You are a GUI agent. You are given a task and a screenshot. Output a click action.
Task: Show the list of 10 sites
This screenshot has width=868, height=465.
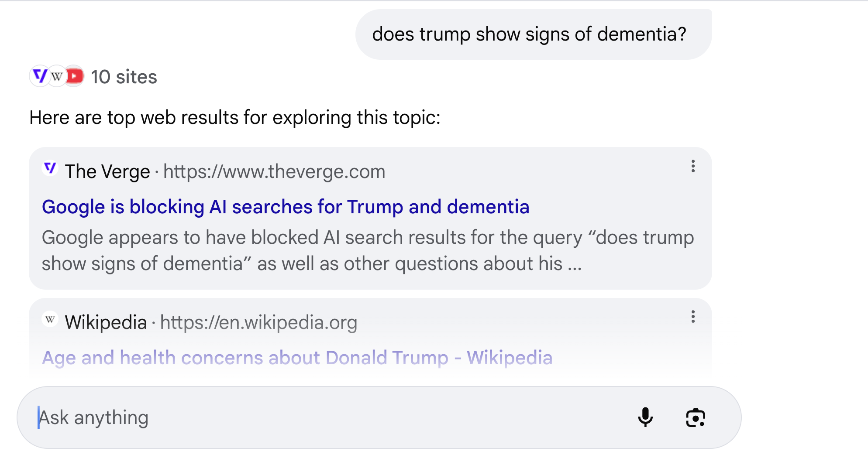pyautogui.click(x=124, y=77)
